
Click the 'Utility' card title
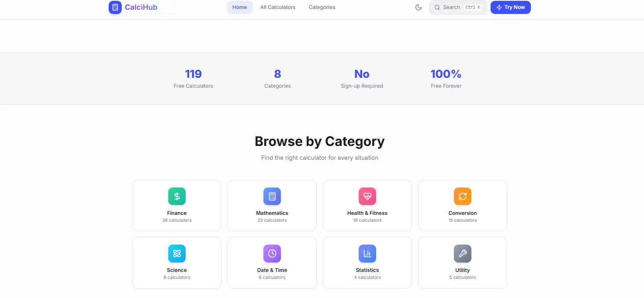pos(462,270)
